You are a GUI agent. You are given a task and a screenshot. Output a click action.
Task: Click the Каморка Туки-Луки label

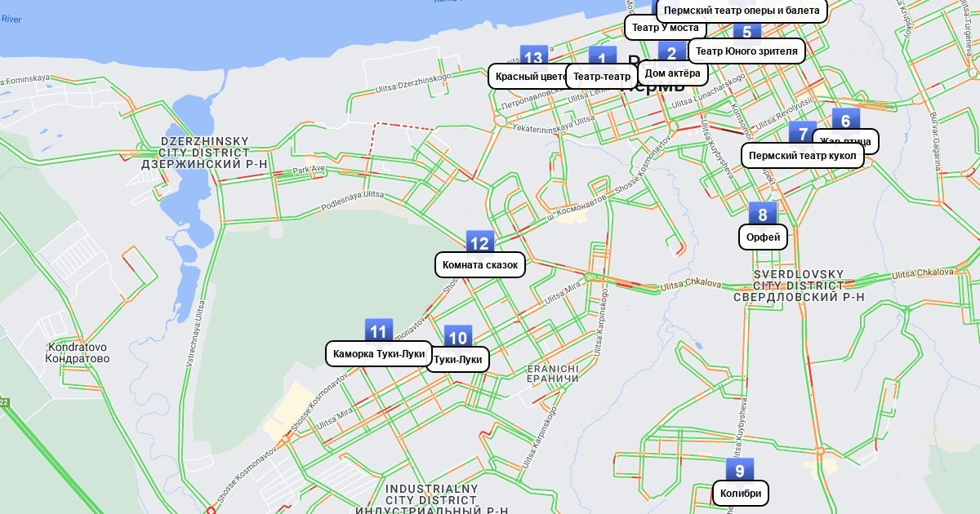click(379, 354)
